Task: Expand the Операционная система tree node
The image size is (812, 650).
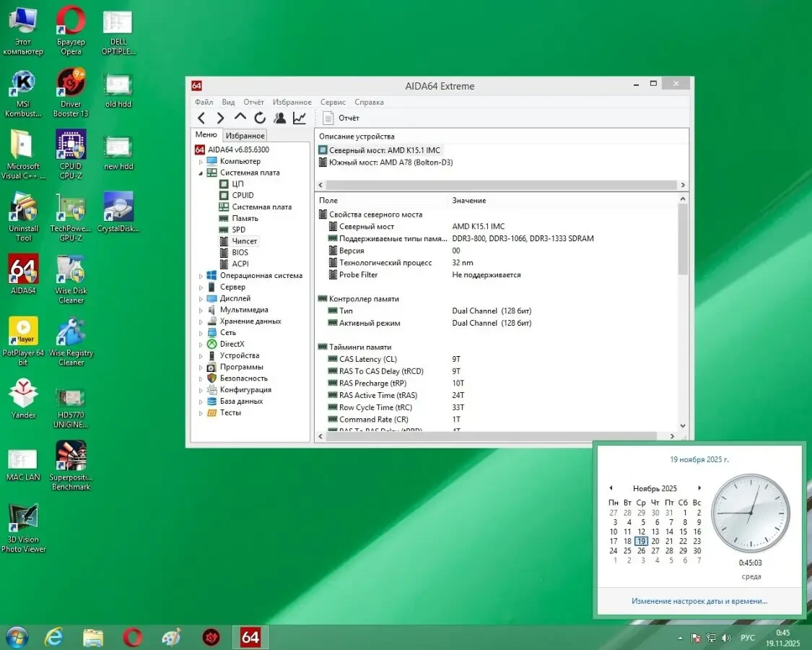Action: (201, 276)
